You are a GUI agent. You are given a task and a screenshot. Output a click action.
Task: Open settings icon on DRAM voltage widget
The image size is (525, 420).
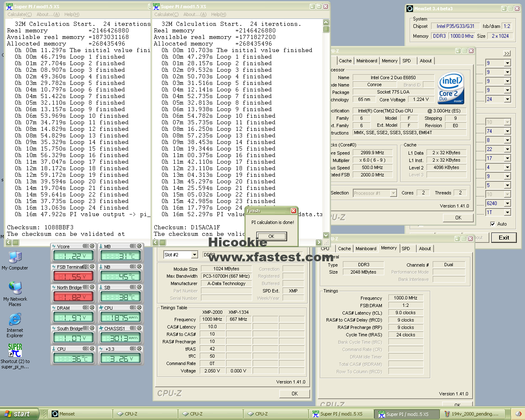[86, 308]
